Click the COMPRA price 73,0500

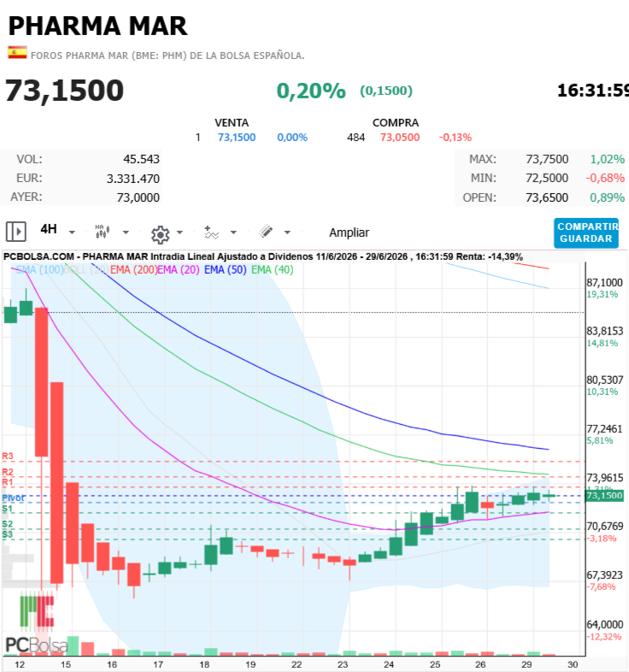(400, 138)
